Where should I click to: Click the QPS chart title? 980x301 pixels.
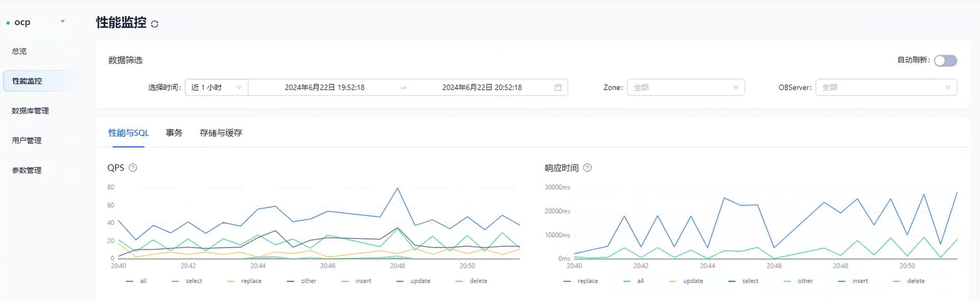pyautogui.click(x=116, y=168)
